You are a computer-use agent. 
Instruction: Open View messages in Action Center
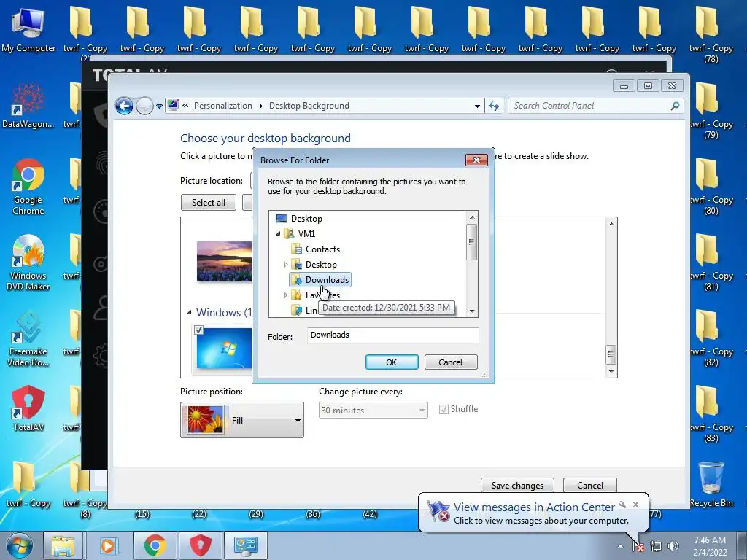pyautogui.click(x=533, y=507)
